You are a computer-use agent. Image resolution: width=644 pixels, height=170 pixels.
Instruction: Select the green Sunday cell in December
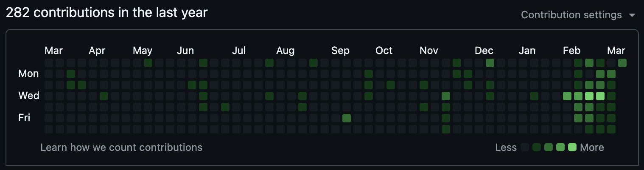click(x=490, y=63)
